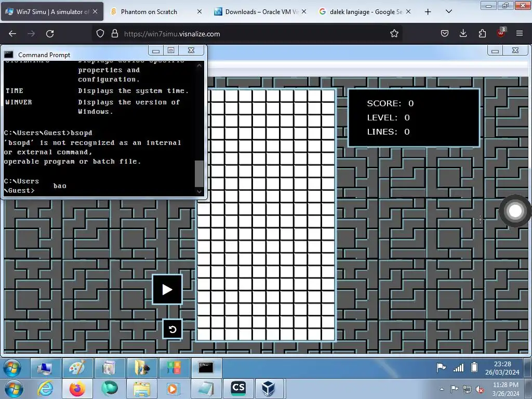Open the simulated Windows 7 Start orb
The width and height of the screenshot is (532, 399).
click(x=12, y=368)
